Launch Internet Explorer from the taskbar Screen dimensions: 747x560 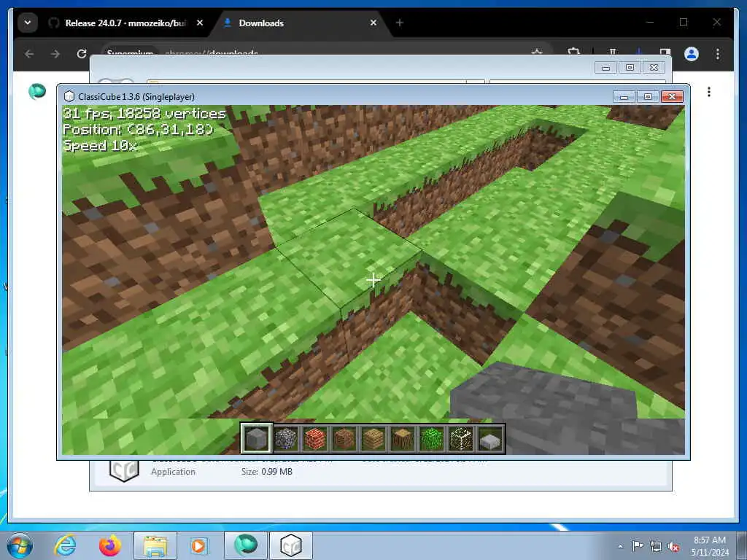pos(65,545)
